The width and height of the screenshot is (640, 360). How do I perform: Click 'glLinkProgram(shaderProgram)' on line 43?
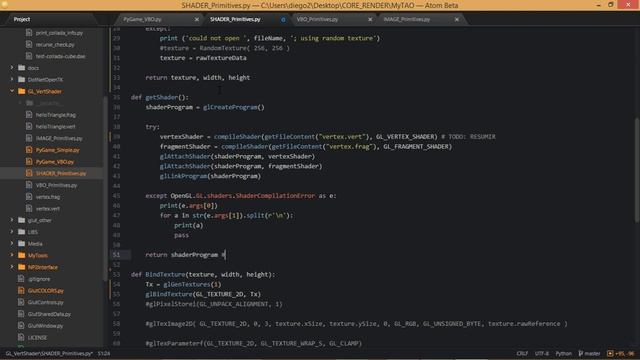click(x=210, y=176)
